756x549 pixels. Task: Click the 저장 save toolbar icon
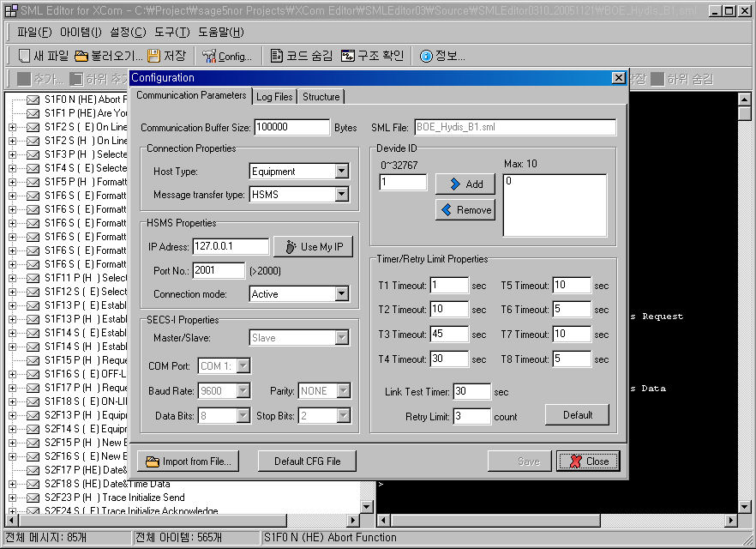point(154,57)
